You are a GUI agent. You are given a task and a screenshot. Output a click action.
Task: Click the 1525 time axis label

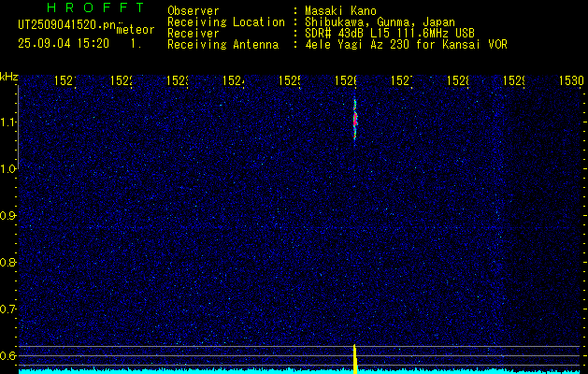290,80
